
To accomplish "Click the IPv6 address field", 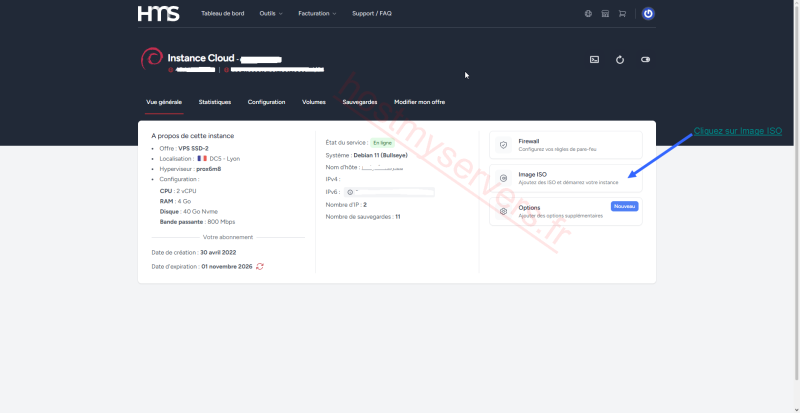I will pos(389,192).
